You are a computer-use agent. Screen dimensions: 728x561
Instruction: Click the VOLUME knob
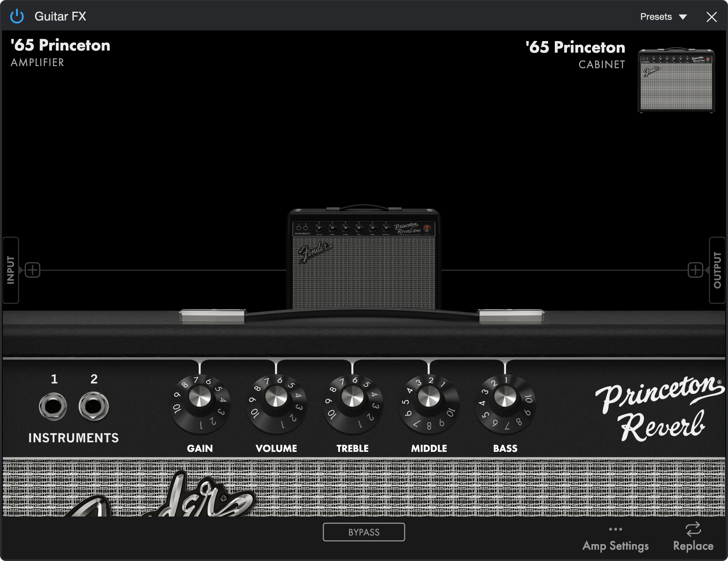point(276,397)
